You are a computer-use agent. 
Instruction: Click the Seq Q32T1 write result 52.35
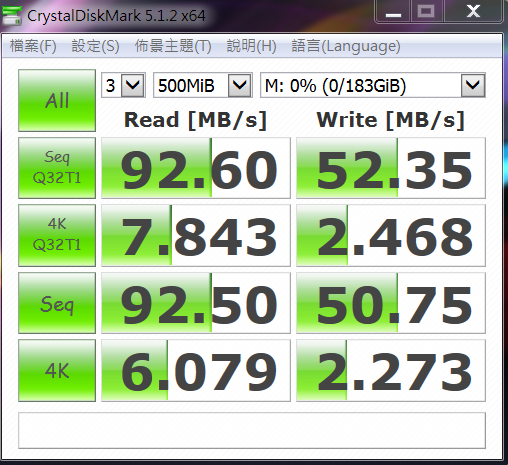(391, 168)
